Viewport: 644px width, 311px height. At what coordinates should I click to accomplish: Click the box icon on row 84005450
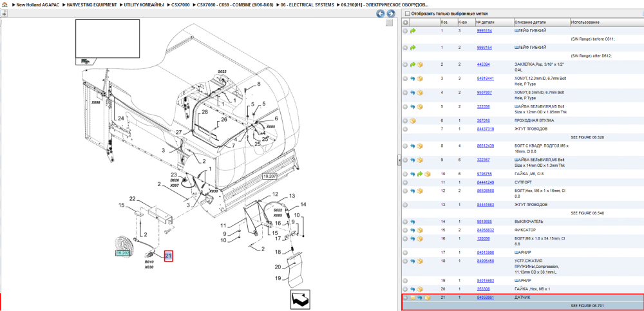[x=420, y=261]
